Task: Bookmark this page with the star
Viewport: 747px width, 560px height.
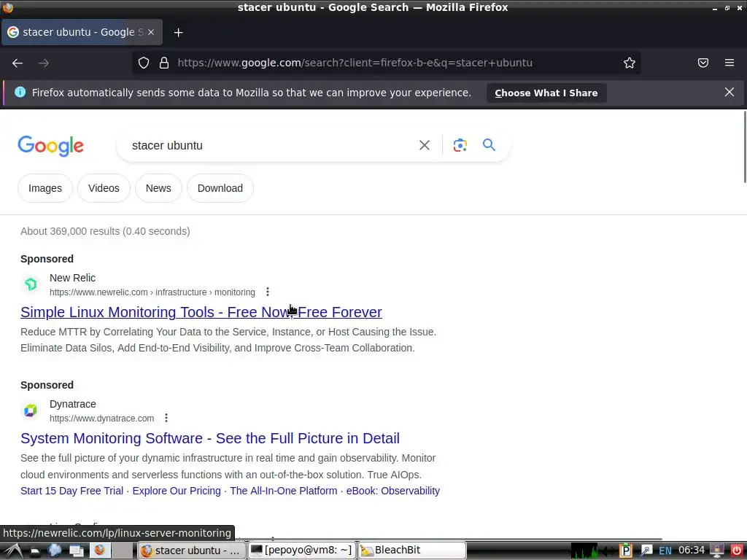Action: tap(630, 63)
